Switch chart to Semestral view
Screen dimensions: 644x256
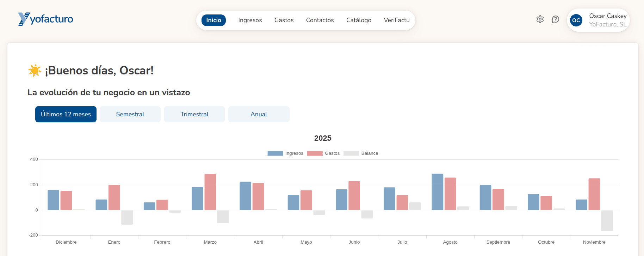point(130,114)
